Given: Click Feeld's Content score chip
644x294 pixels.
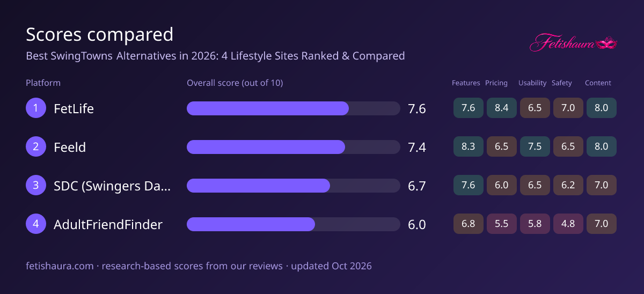Looking at the screenshot, I should [602, 146].
